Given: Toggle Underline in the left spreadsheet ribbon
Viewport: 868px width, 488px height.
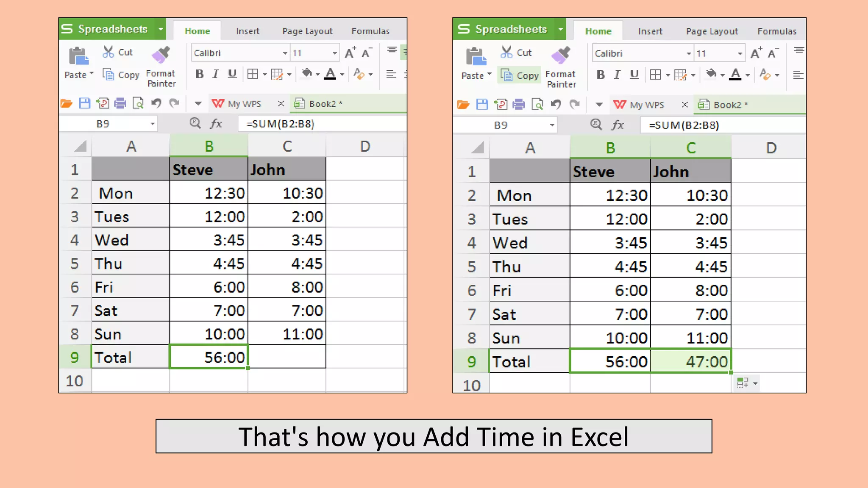Looking at the screenshot, I should point(232,74).
